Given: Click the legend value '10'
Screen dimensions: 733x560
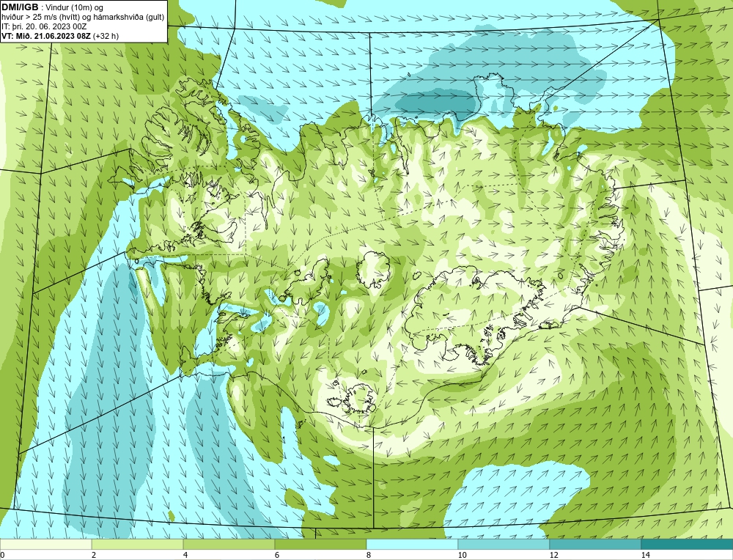Looking at the screenshot, I should [x=463, y=555].
